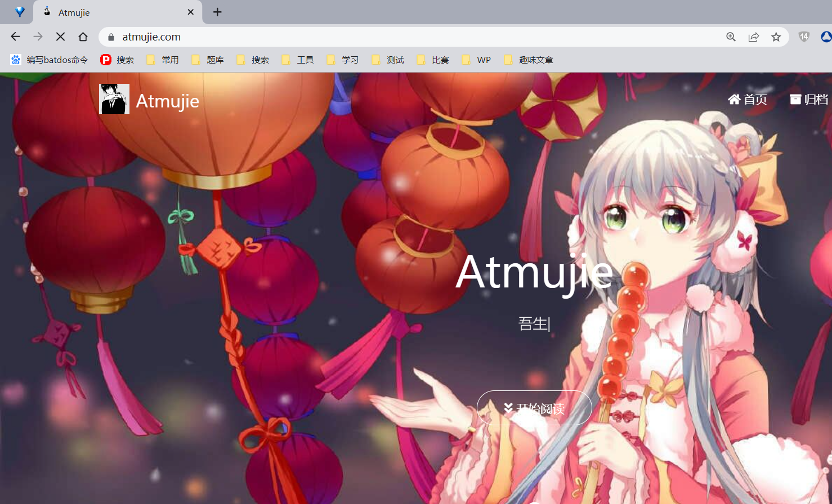This screenshot has height=504, width=832.
Task: Open the browser home page
Action: click(83, 37)
